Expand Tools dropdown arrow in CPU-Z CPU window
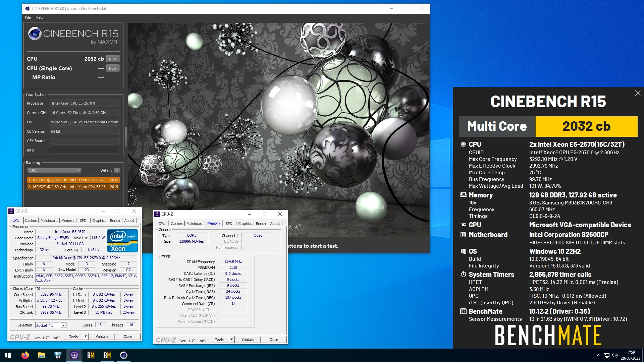The image size is (644, 362). tap(86, 337)
